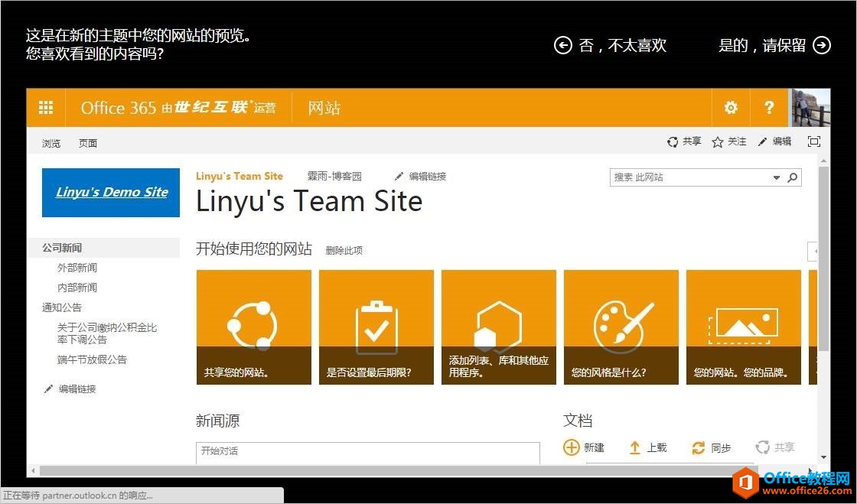
Task: Click the 添加列表、库和其他应用程序 tile
Action: tap(499, 327)
